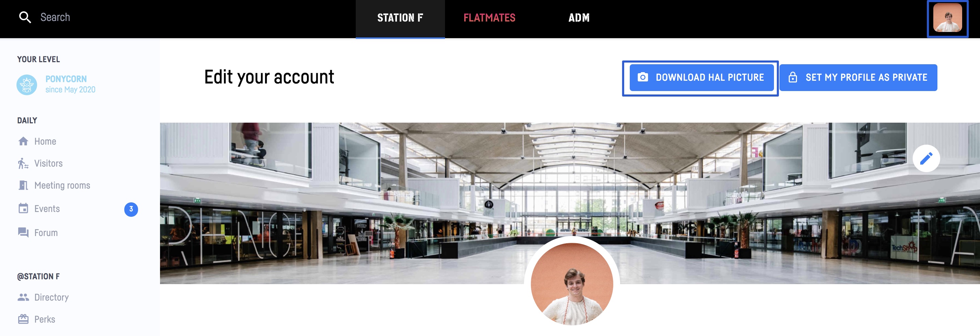Open the PONYCORN level link
The height and width of the screenshot is (336, 980).
coord(66,79)
